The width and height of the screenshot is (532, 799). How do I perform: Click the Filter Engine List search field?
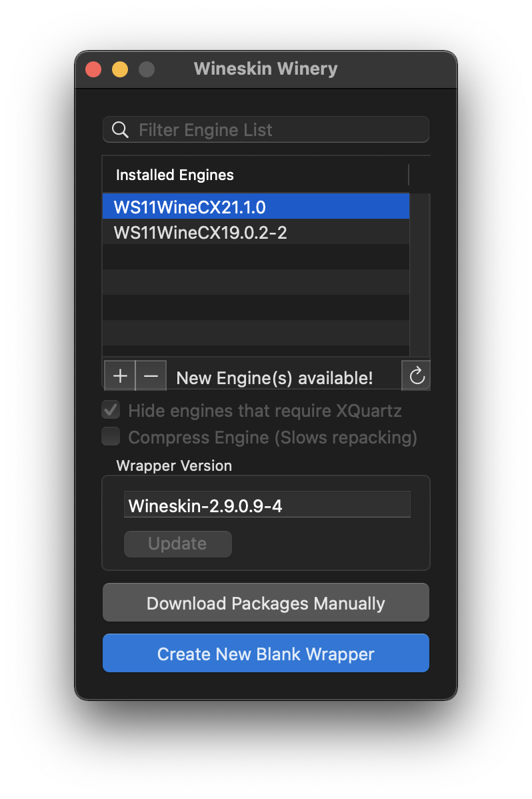pos(267,129)
